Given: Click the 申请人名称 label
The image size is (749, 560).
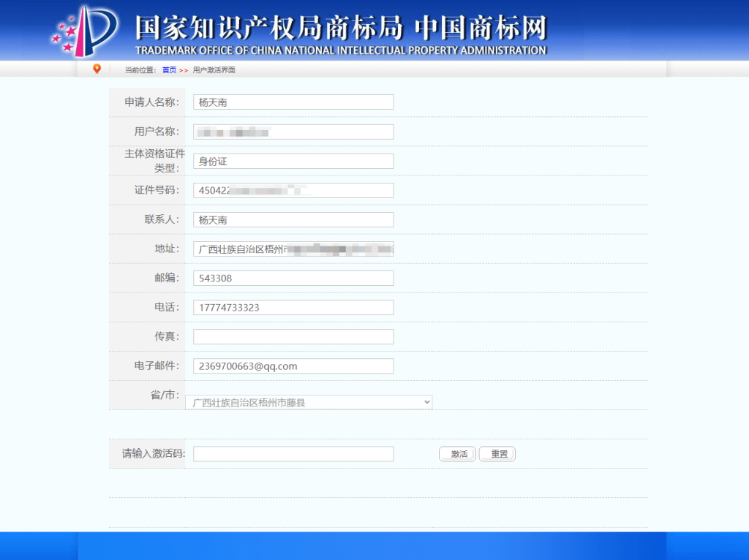Looking at the screenshot, I should 152,102.
